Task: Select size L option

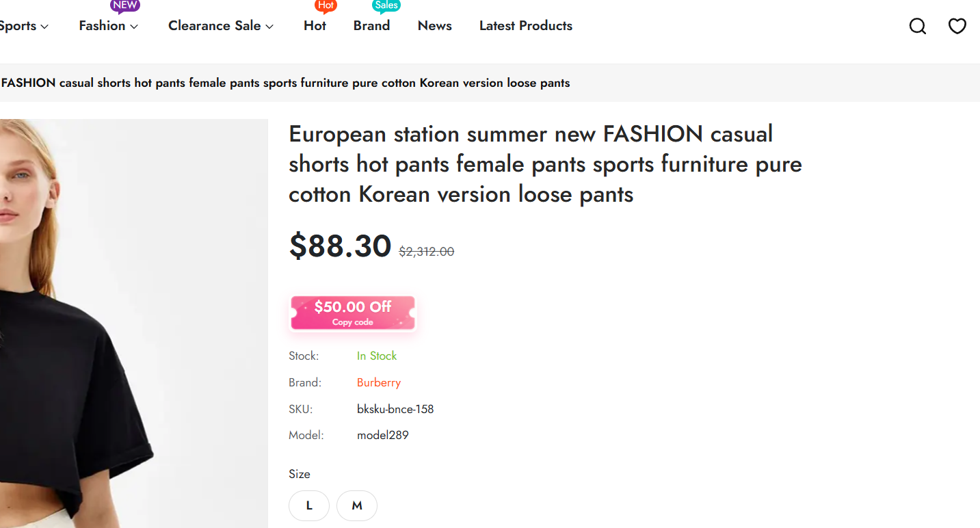Action: coord(309,505)
